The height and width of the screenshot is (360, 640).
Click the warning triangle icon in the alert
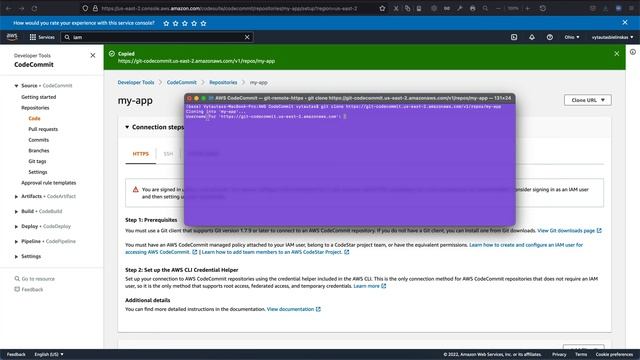136,189
